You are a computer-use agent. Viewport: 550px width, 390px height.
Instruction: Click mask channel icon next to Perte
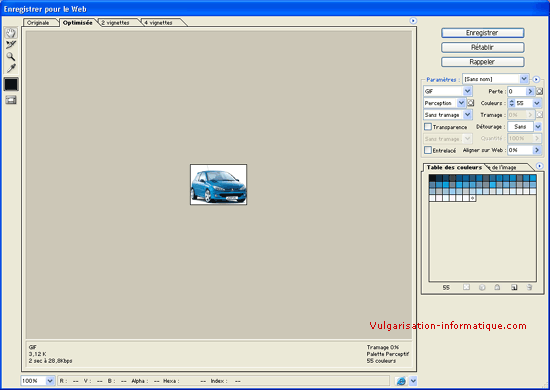[539, 91]
